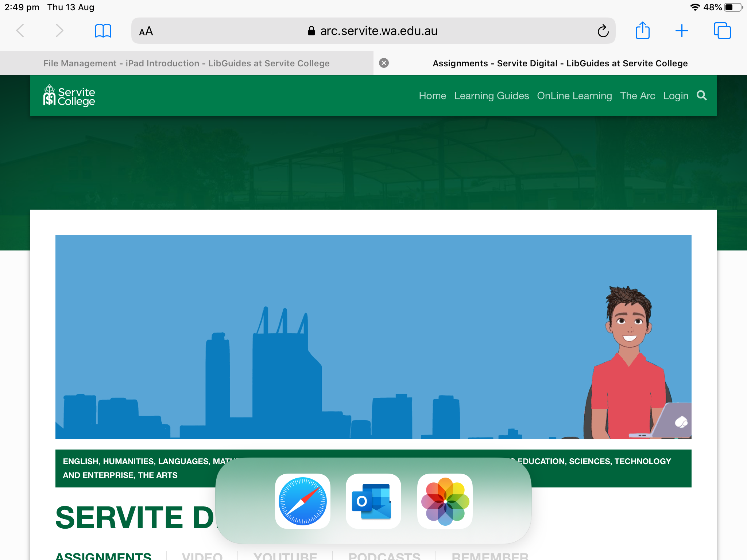Open the share sheet icon
The height and width of the screenshot is (560, 747).
tap(642, 31)
